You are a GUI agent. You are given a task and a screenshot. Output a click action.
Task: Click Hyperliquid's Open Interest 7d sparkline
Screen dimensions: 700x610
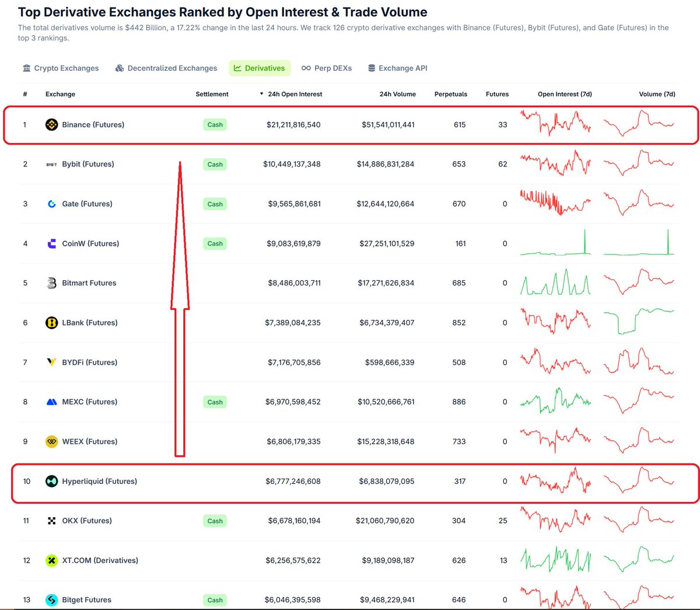[x=555, y=480]
